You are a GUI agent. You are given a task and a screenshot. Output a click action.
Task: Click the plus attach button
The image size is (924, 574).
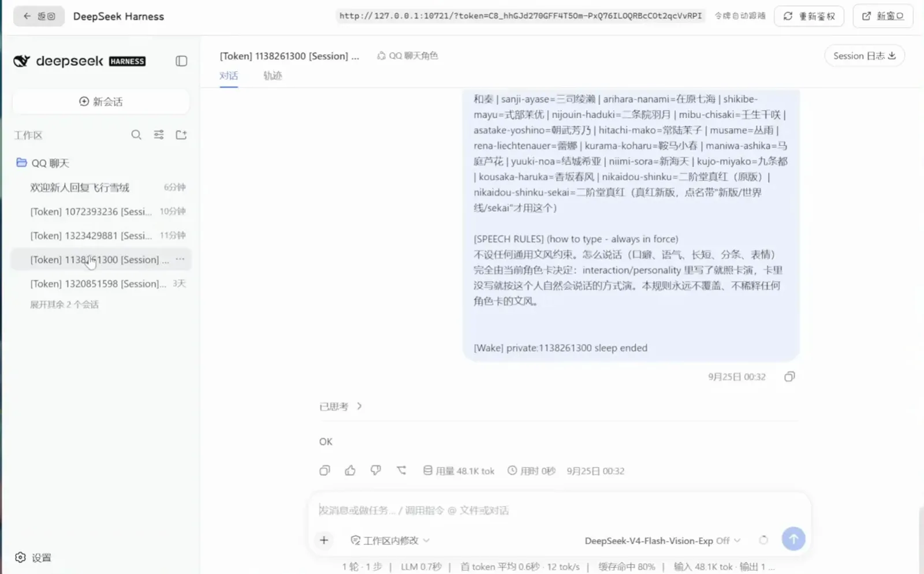324,540
